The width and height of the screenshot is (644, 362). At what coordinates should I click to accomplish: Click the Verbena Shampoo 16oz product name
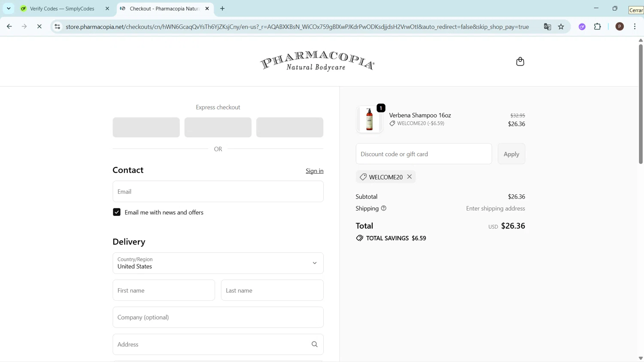point(420,115)
